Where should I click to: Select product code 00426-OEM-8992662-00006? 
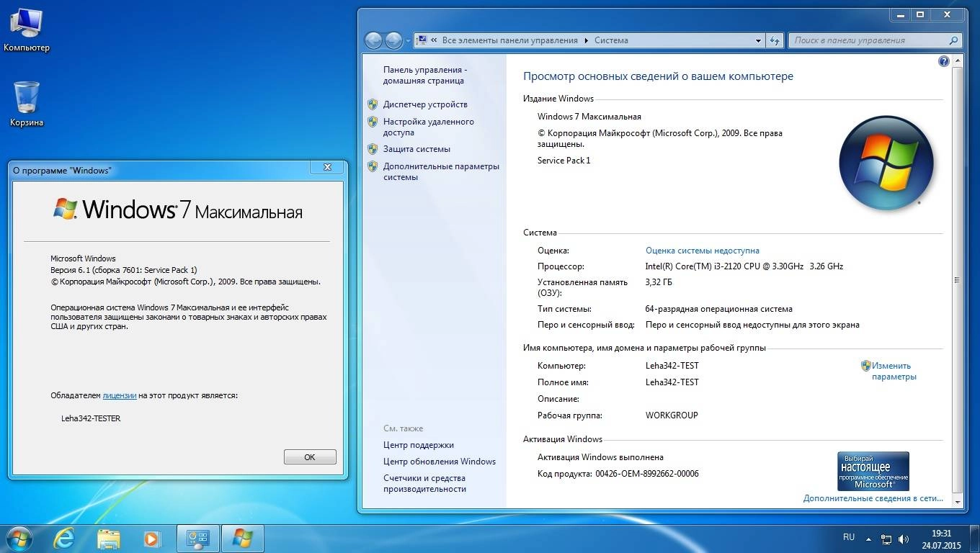tap(647, 474)
